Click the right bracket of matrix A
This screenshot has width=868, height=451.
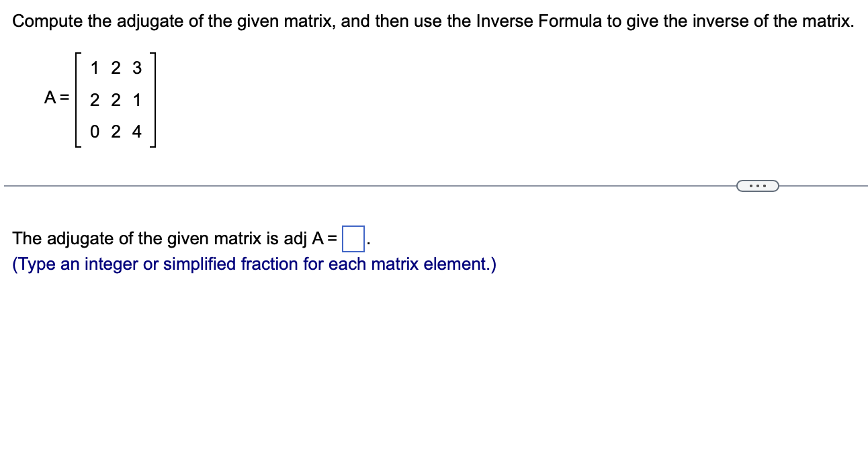tap(153, 100)
